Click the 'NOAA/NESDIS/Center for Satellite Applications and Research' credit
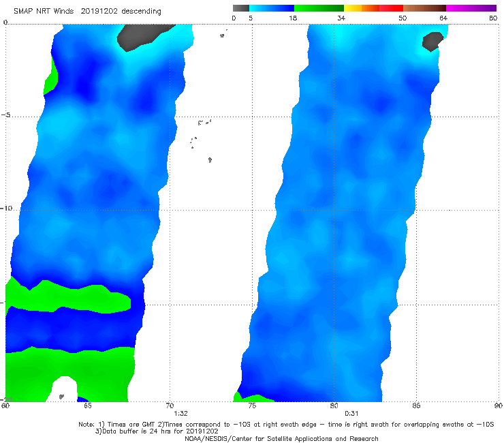This screenshot has width=504, height=443. pyautogui.click(x=281, y=439)
